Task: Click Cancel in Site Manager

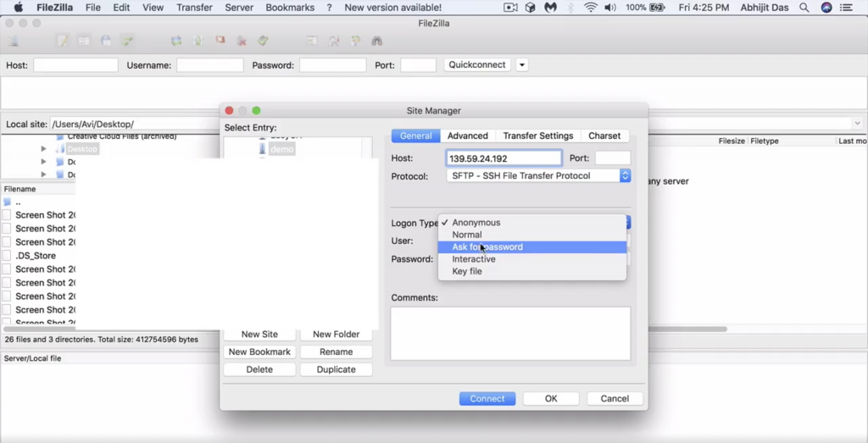Action: (615, 399)
